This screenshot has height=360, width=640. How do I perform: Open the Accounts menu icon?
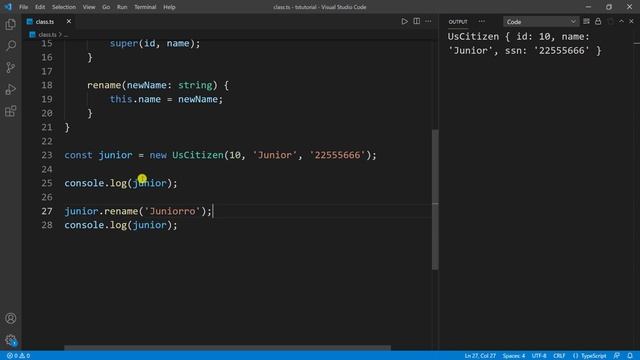click(x=11, y=318)
